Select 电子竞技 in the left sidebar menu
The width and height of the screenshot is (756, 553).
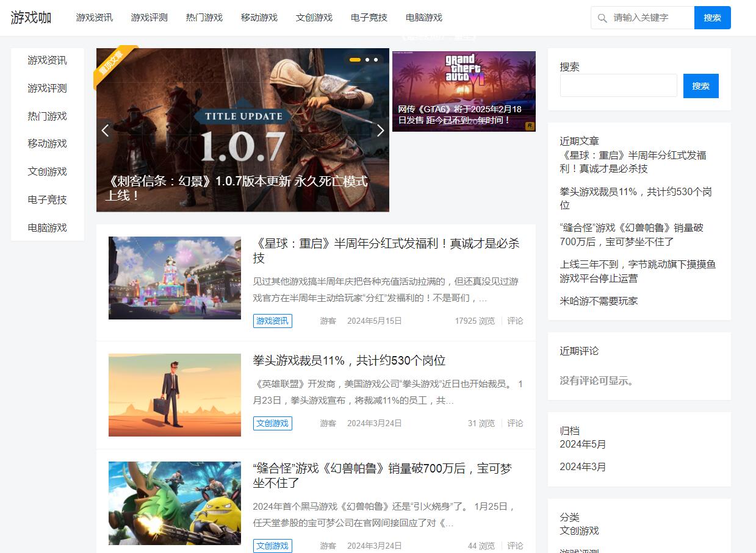tap(48, 200)
